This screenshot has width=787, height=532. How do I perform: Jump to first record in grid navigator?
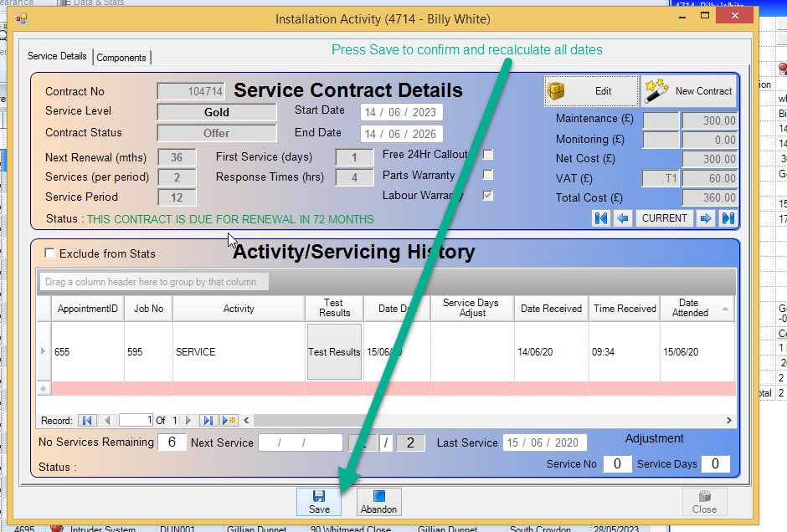coord(87,420)
